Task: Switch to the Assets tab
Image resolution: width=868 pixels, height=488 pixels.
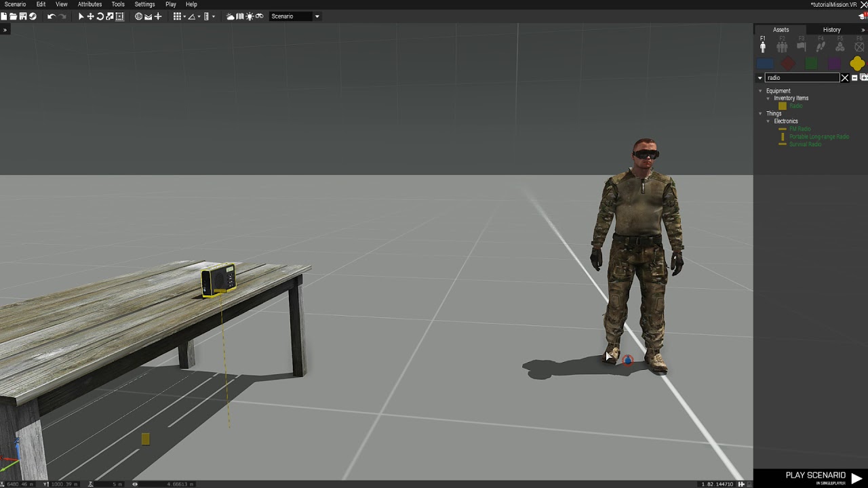Action: pyautogui.click(x=781, y=30)
